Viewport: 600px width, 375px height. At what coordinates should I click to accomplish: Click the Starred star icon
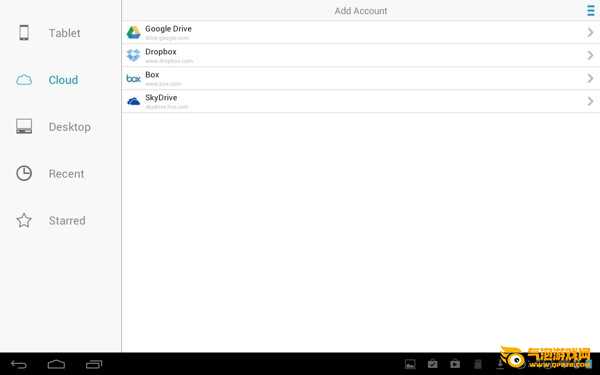[24, 220]
